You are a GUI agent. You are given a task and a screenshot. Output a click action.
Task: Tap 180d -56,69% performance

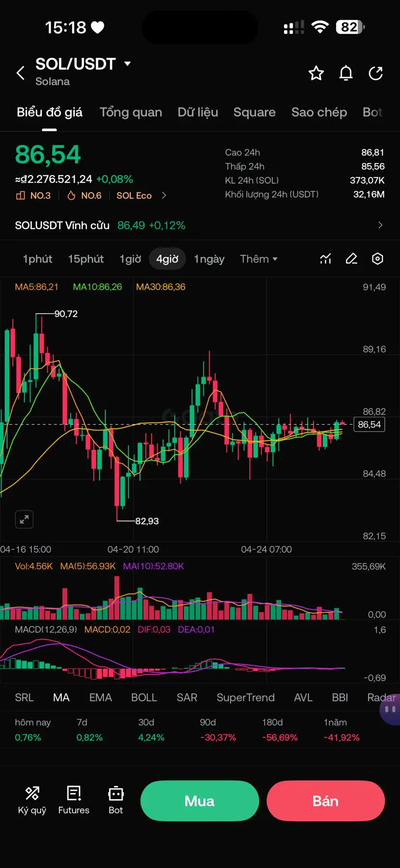point(280,730)
